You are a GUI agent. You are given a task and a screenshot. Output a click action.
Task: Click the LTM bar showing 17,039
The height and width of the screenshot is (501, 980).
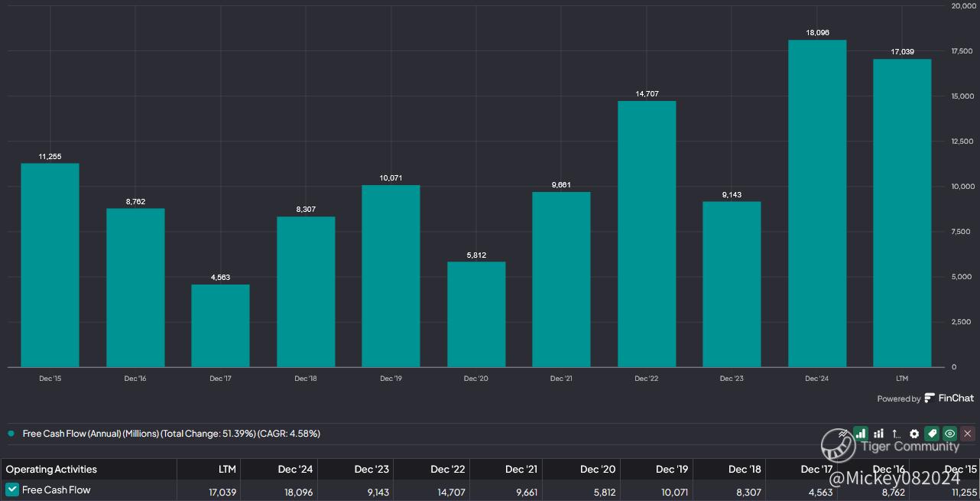(902, 213)
